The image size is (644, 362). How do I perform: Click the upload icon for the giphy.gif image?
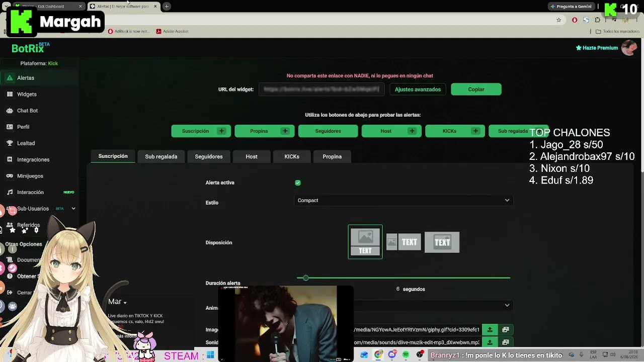(490, 330)
